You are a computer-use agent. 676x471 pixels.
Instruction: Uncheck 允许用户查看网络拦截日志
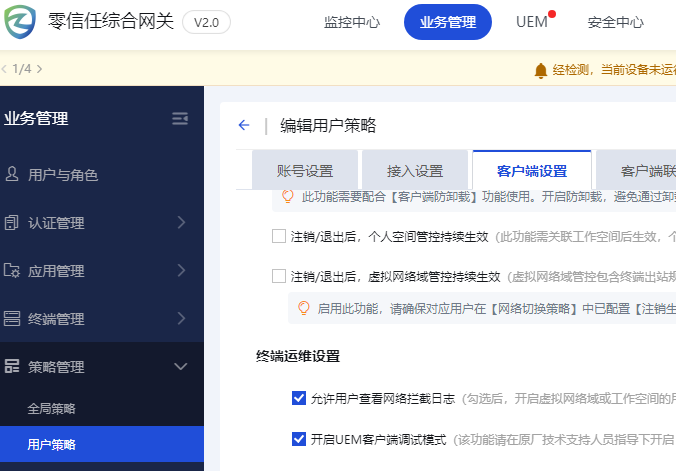click(299, 398)
